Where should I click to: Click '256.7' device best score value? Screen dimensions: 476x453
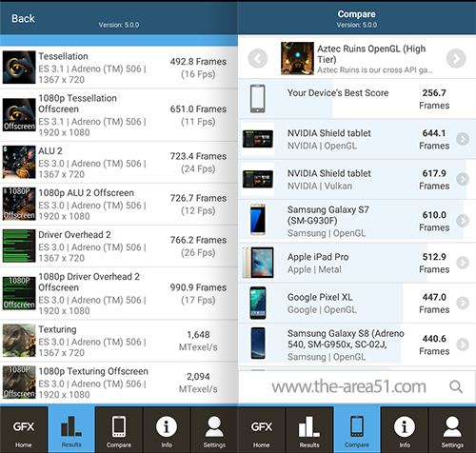pos(434,93)
